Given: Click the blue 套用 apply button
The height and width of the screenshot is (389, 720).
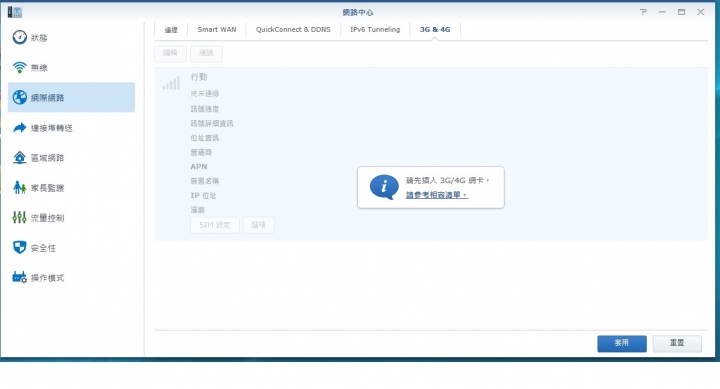Looking at the screenshot, I should click(622, 343).
